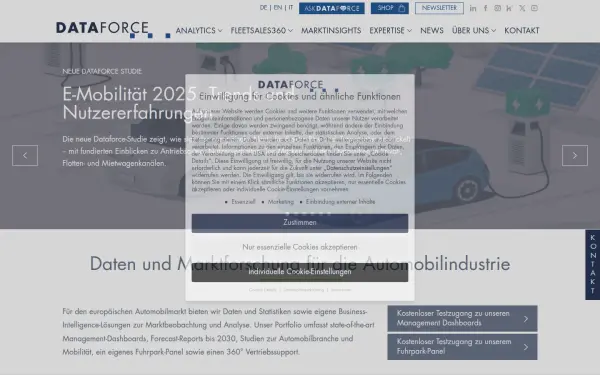Expand the Analytics menu chevron
600x375 pixels.
click(220, 31)
